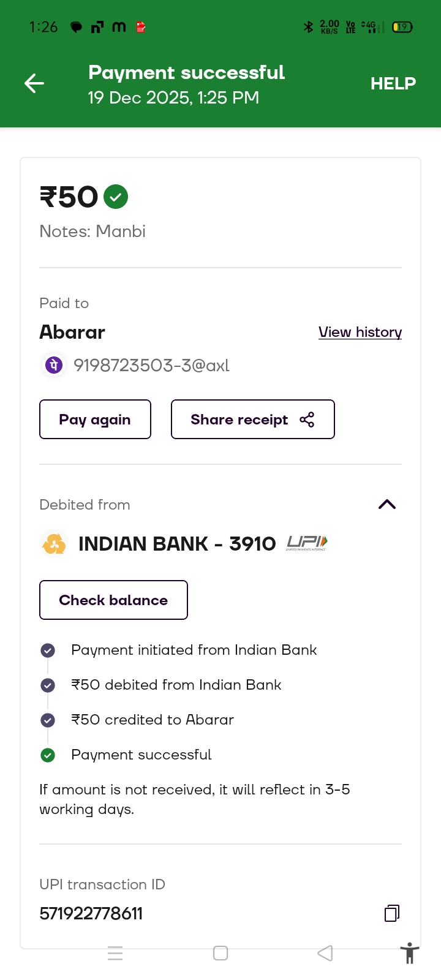Open HELP for this payment
441x980 pixels.
393,83
